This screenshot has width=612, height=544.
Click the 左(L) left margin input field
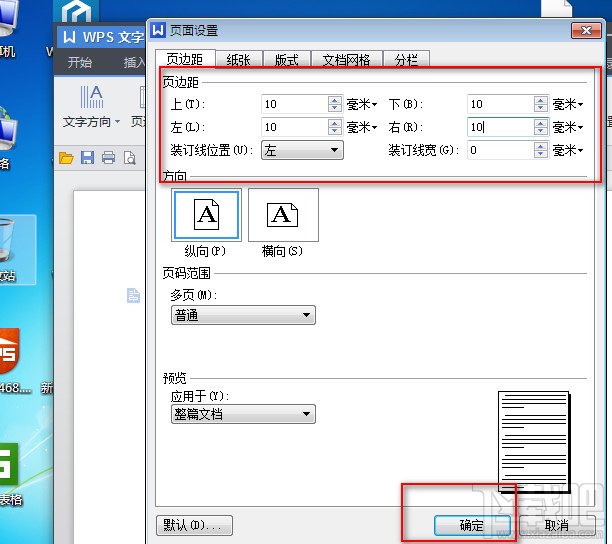(x=295, y=127)
